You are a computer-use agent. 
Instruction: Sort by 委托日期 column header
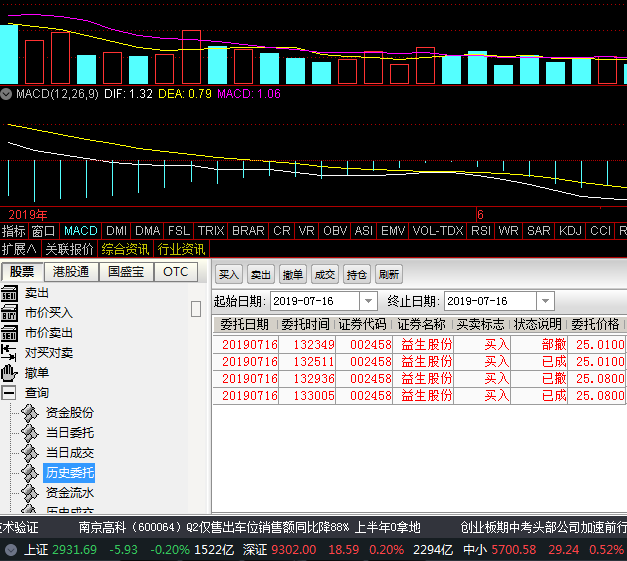pos(245,324)
